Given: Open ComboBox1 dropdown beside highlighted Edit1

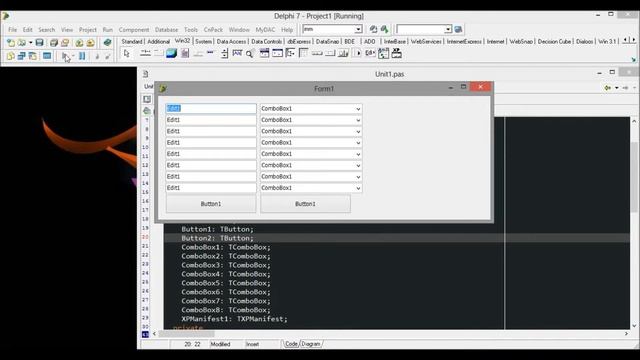Looking at the screenshot, I should [x=358, y=109].
